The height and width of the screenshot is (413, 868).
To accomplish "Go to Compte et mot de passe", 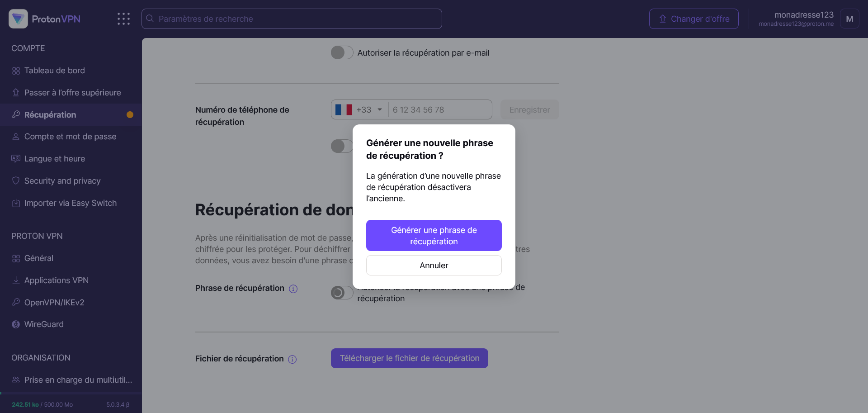I will click(70, 137).
